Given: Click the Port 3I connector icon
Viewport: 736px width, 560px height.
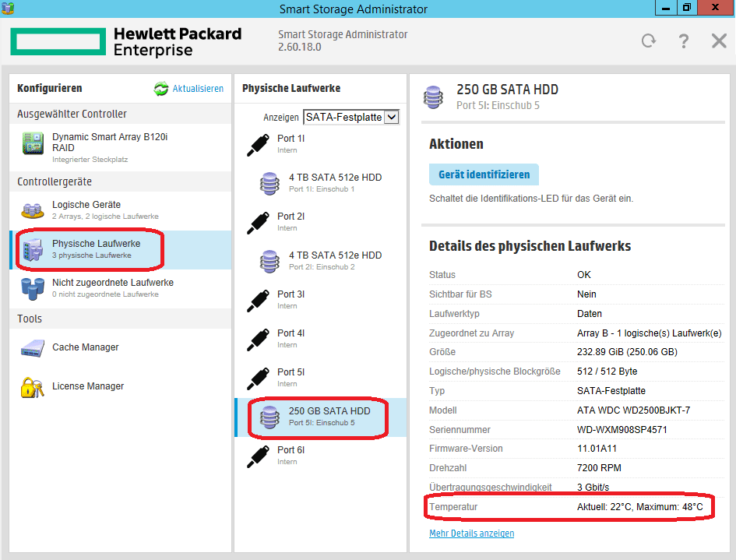Looking at the screenshot, I should click(x=258, y=301).
